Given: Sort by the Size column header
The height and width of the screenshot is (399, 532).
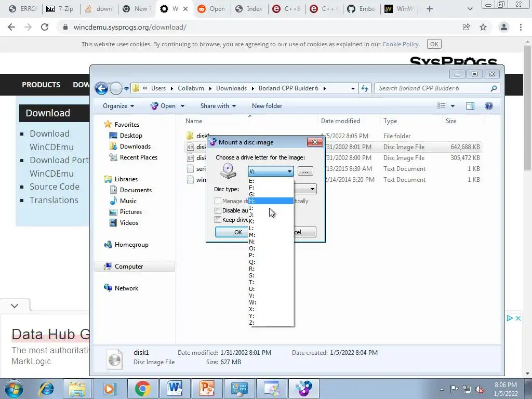Looking at the screenshot, I should coord(451,121).
